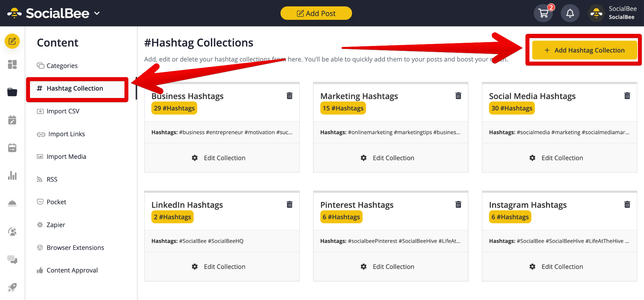The width and height of the screenshot is (644, 300).
Task: Open the shopping cart icon
Action: (x=543, y=13)
